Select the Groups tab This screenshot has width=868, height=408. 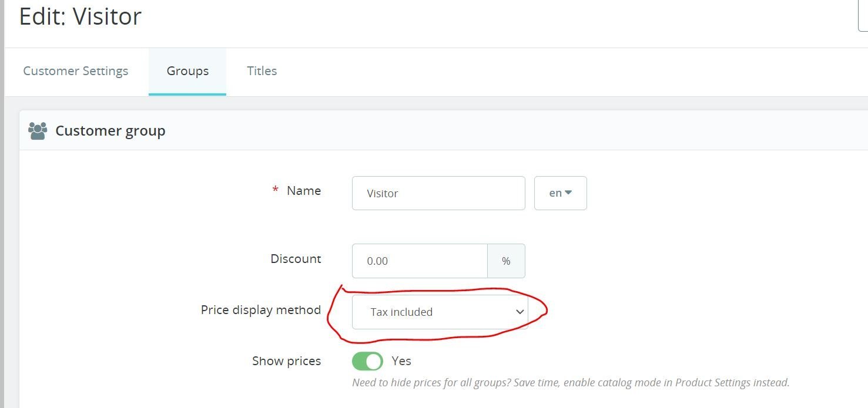(x=187, y=71)
